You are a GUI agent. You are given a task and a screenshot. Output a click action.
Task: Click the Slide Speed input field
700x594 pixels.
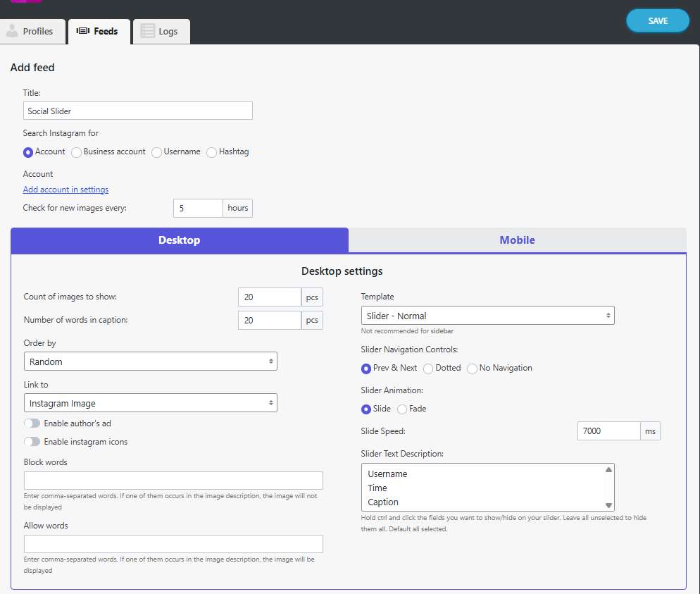(x=608, y=431)
